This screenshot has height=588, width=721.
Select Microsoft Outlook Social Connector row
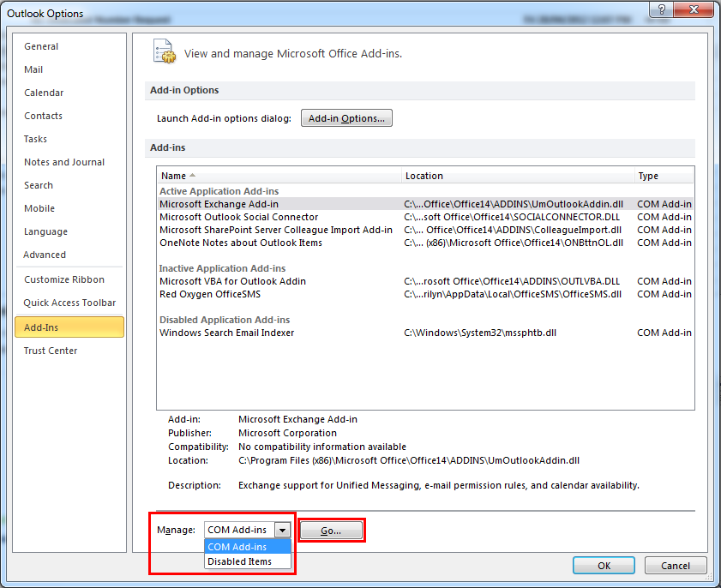(x=425, y=217)
